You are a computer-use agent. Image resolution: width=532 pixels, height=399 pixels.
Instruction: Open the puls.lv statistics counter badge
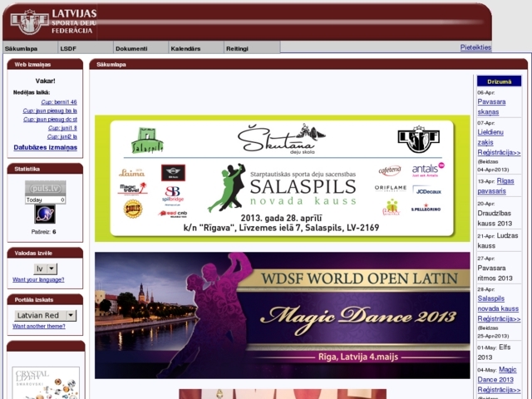coord(46,192)
